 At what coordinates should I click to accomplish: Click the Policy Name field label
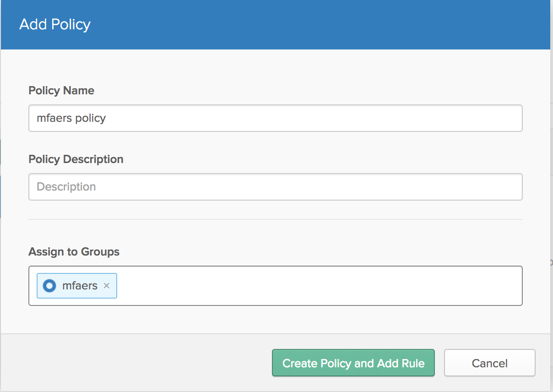tap(61, 91)
